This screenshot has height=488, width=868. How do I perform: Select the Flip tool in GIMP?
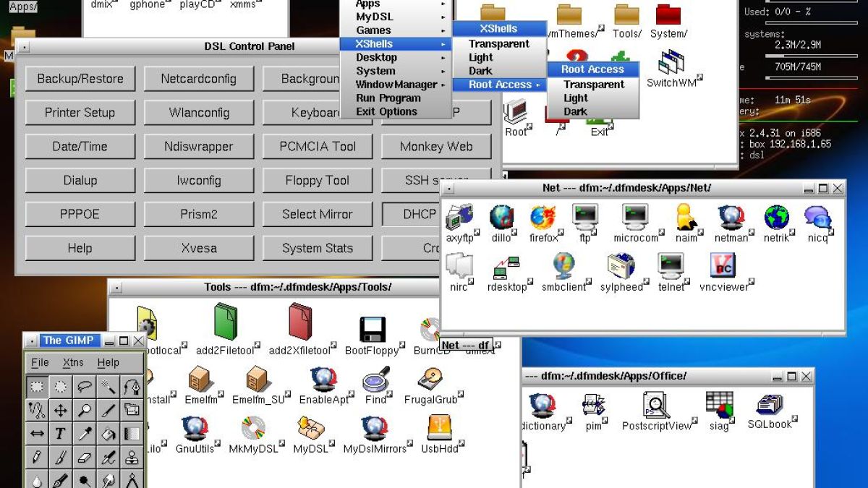point(37,435)
